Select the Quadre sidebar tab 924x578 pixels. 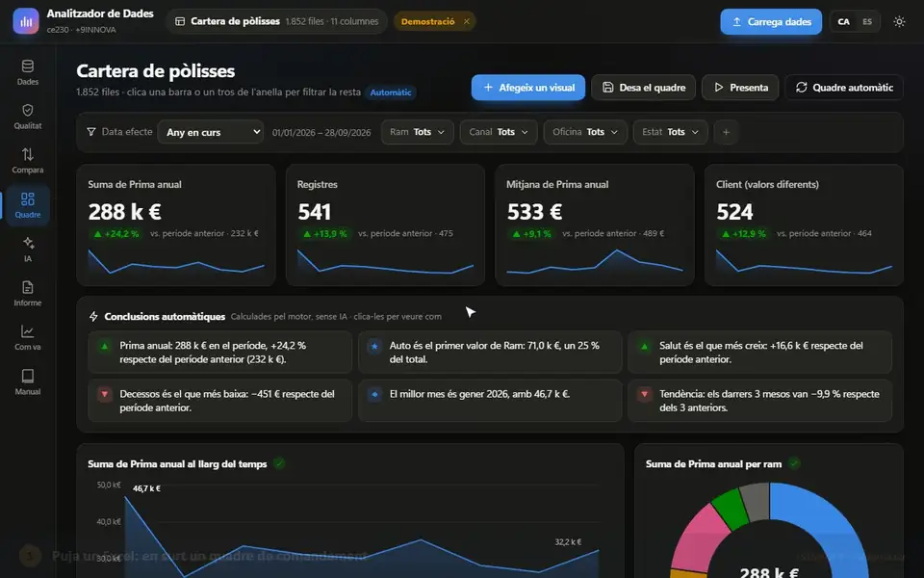point(28,205)
